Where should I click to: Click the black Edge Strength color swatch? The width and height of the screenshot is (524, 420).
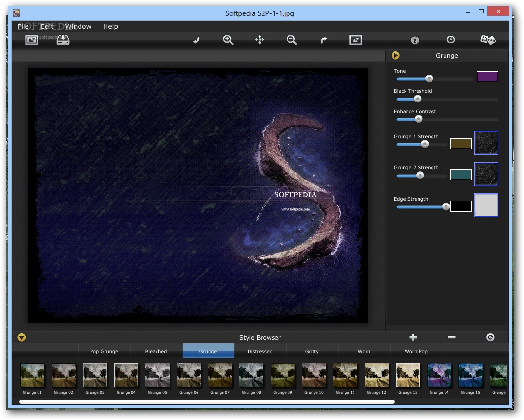coord(461,206)
